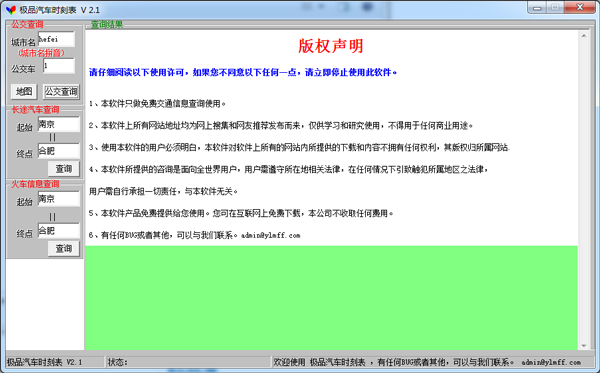
Task: Click item 1 text 本软件只做免费交通信息查询使用
Action: click(x=157, y=104)
